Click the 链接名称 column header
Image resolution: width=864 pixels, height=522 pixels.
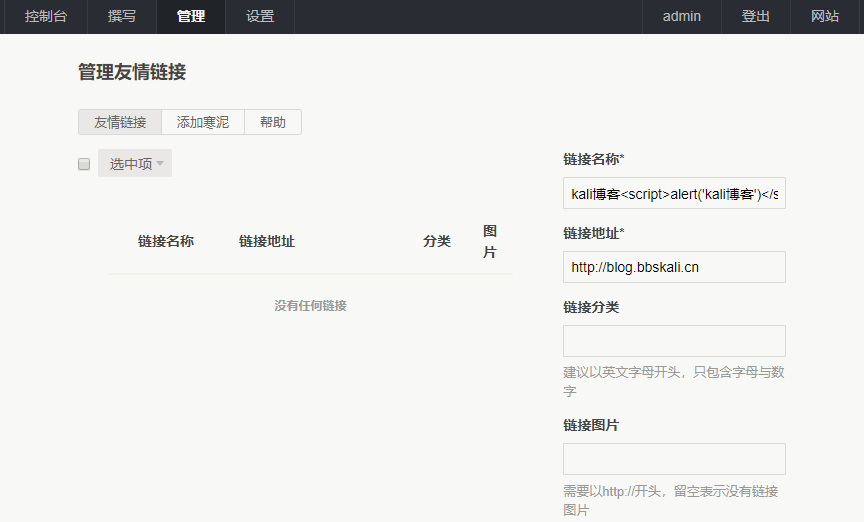pos(166,241)
